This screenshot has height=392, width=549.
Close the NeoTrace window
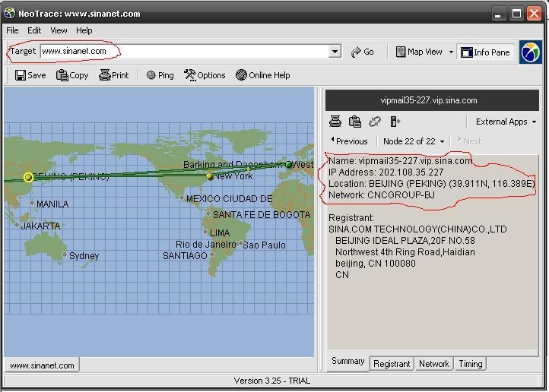pyautogui.click(x=535, y=14)
